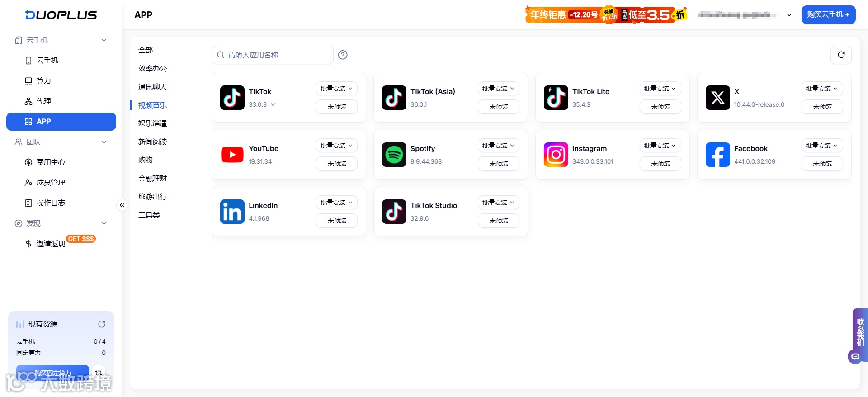
Task: Collapse the 团队 sidebar group
Action: (x=104, y=142)
